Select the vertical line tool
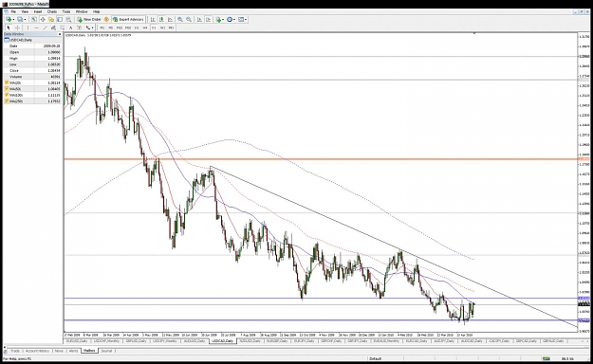Viewport: 593px width, 364px height. (28, 27)
